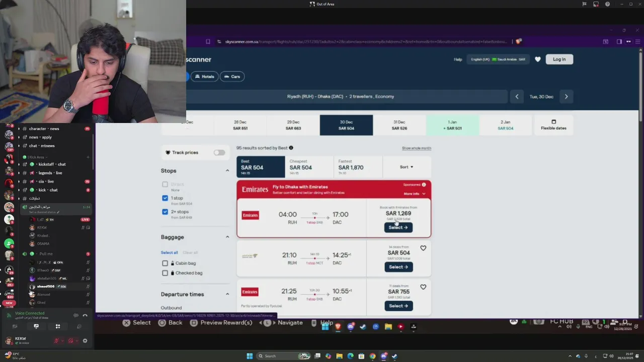Open language and currency selector

click(x=498, y=59)
